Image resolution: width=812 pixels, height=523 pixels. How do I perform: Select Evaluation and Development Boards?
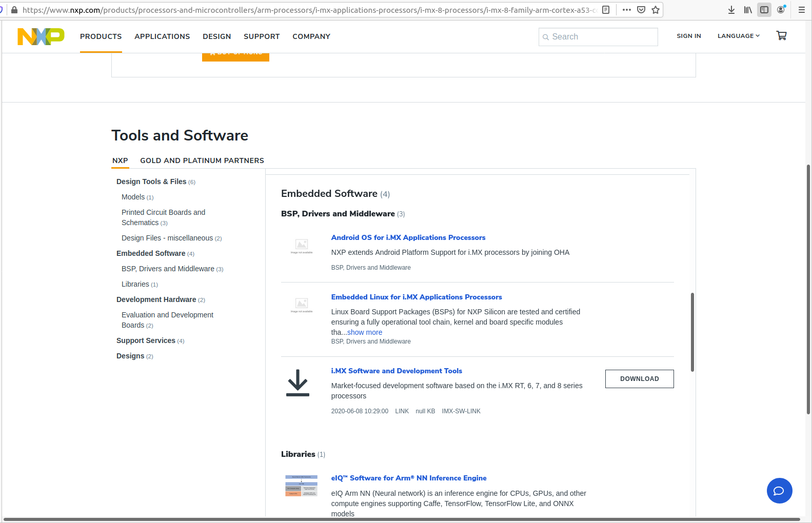pyautogui.click(x=167, y=320)
